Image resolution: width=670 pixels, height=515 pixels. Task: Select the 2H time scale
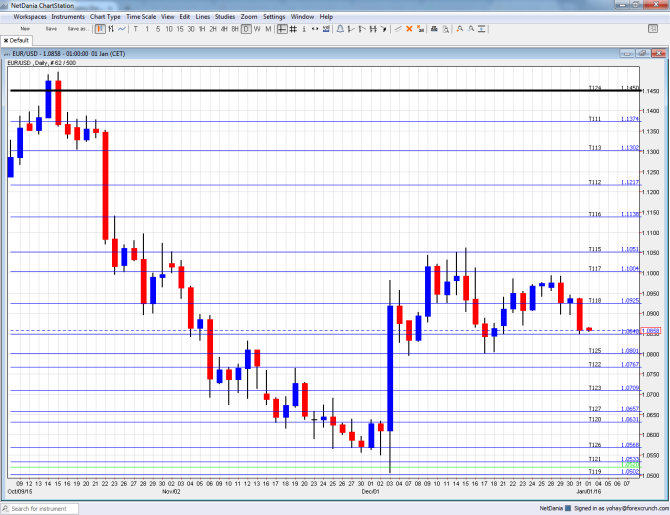coord(213,29)
